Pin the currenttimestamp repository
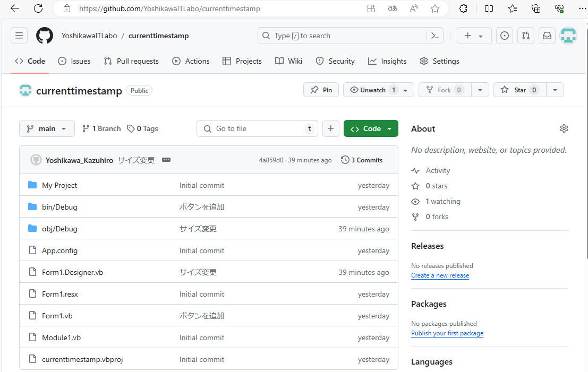The height and width of the screenshot is (372, 588). (x=321, y=90)
